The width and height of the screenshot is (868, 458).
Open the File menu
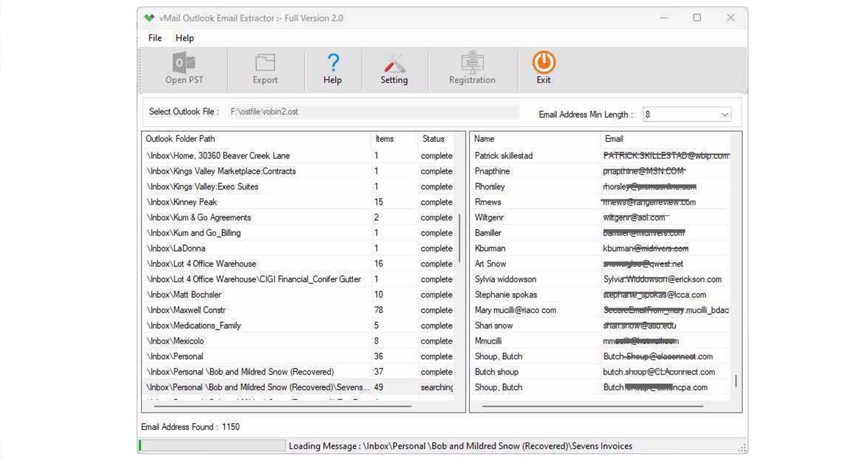pyautogui.click(x=155, y=38)
